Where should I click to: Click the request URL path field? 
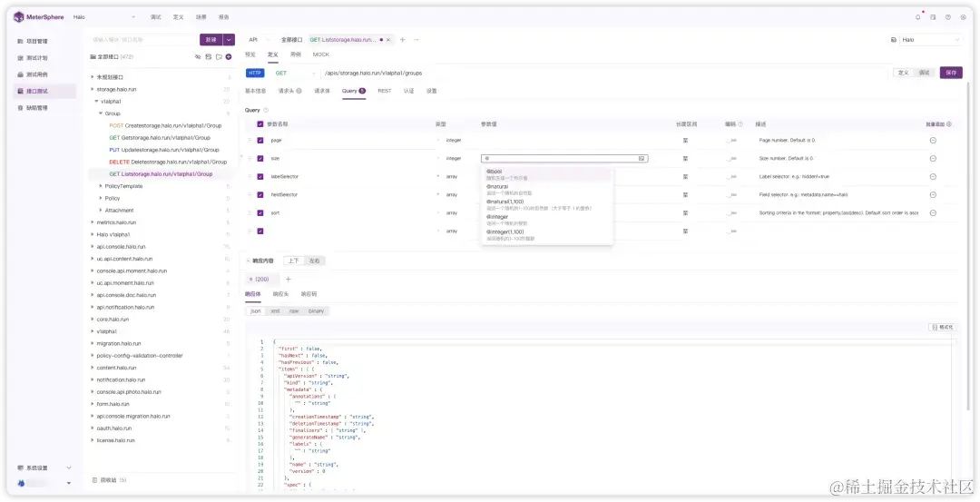tap(603, 74)
